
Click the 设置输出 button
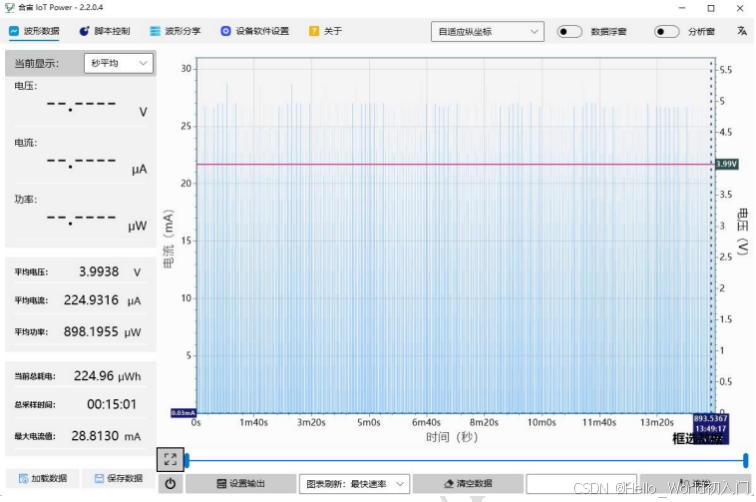(x=241, y=484)
